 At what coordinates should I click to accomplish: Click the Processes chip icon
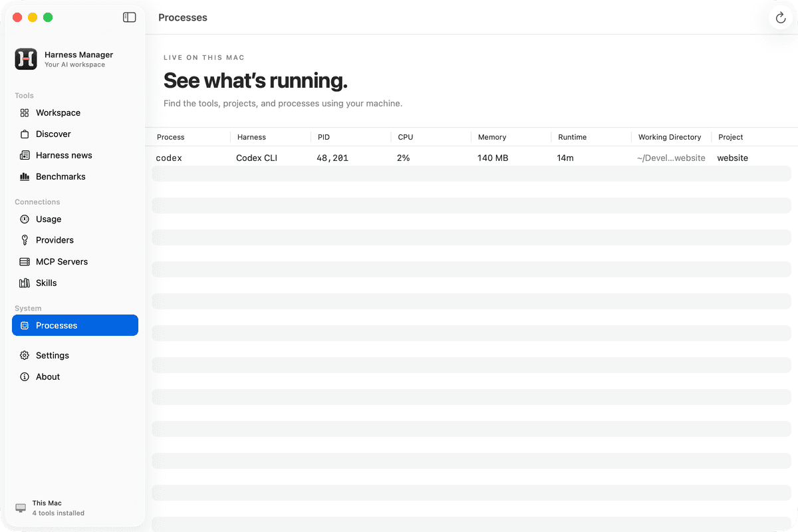pyautogui.click(x=25, y=326)
